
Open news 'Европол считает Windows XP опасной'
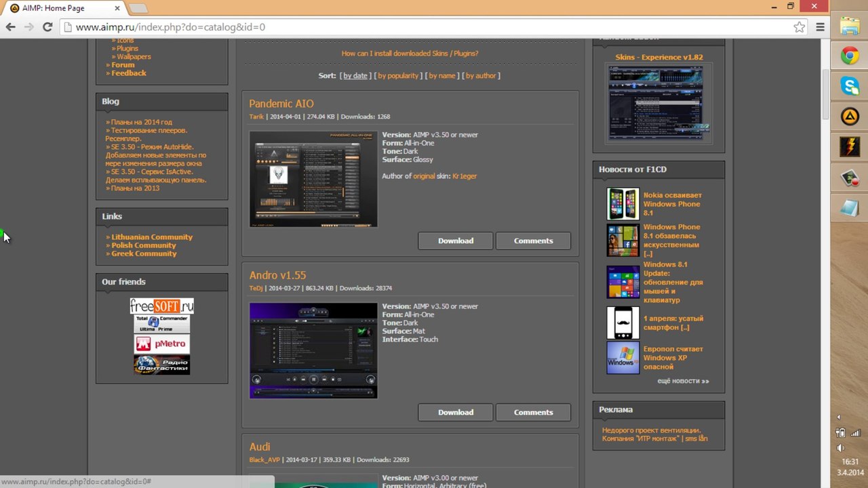673,358
